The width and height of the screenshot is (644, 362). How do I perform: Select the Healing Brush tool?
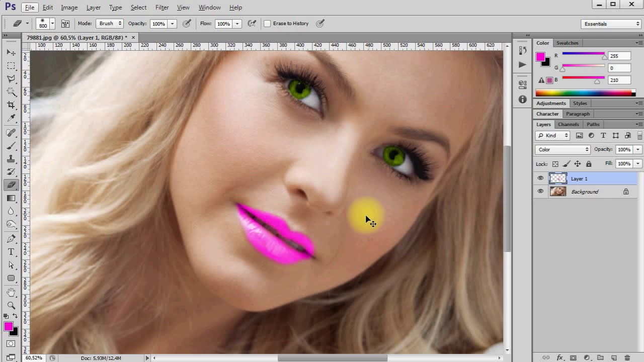pyautogui.click(x=11, y=133)
